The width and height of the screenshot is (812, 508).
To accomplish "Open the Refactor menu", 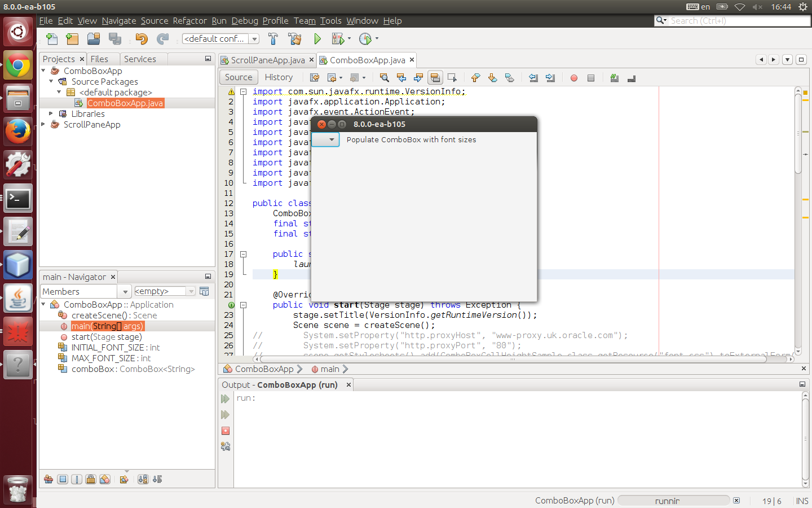I will 189,21.
